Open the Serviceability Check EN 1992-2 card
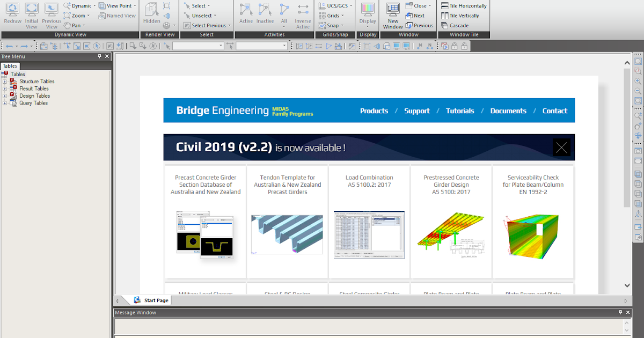This screenshot has height=338, width=644. (x=533, y=221)
